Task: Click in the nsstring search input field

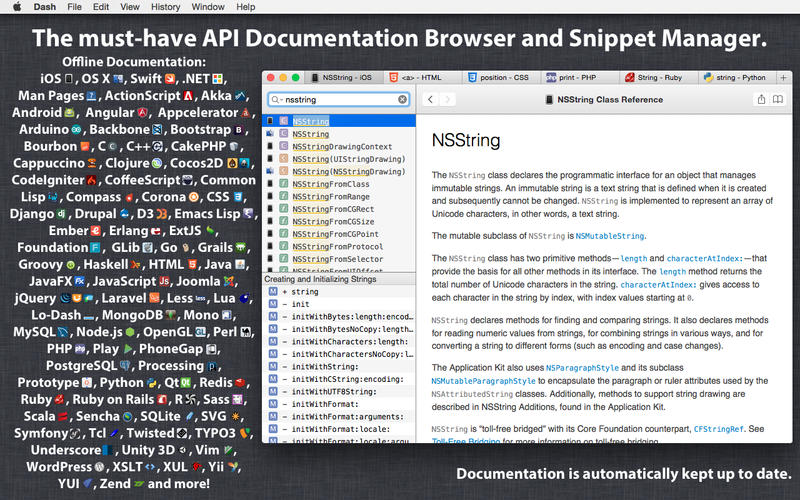Action: coord(339,99)
